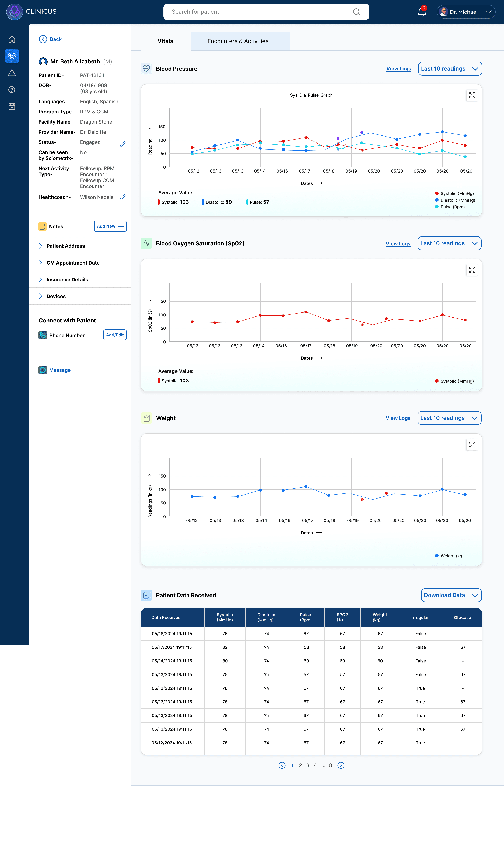Open Blood Pressure Last 10 readings dropdown
The width and height of the screenshot is (504, 856).
450,69
